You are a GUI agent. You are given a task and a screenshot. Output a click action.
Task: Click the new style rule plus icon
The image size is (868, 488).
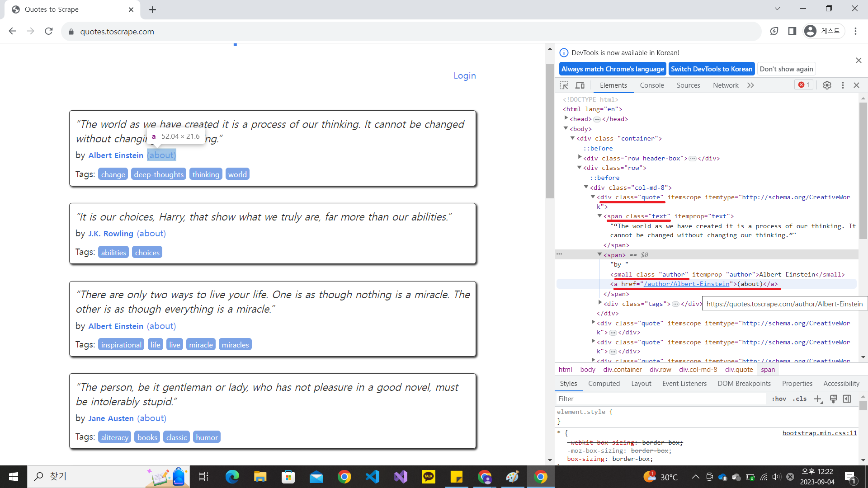pos(818,399)
